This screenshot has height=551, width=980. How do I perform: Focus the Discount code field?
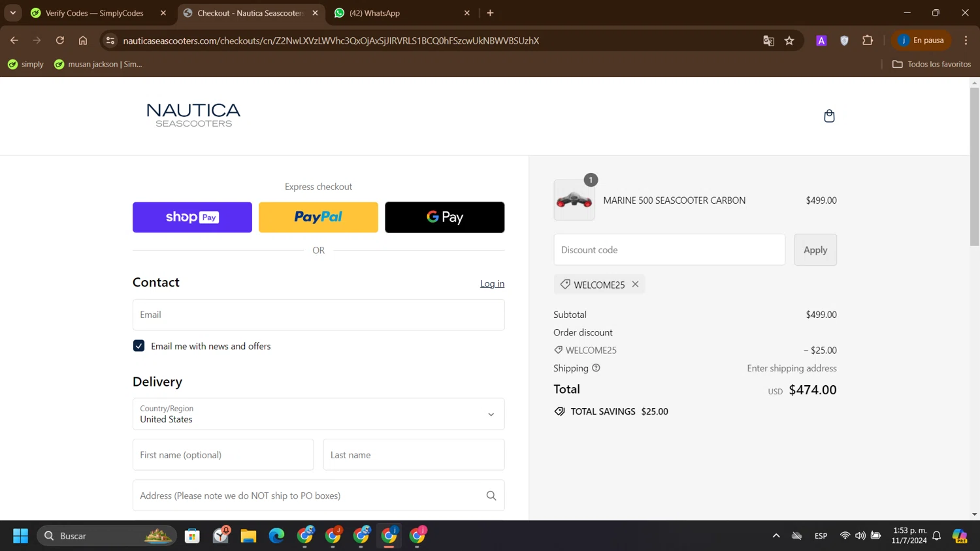[670, 250]
